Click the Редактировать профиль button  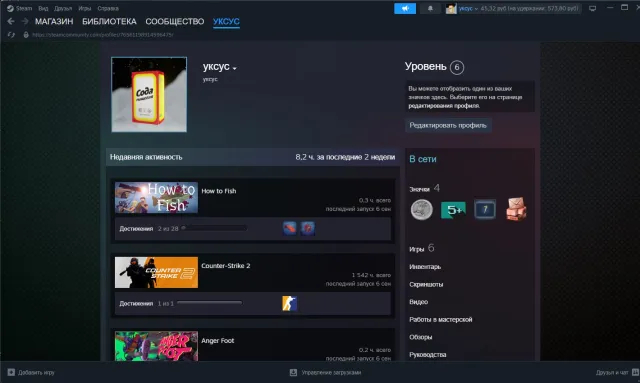[448, 125]
